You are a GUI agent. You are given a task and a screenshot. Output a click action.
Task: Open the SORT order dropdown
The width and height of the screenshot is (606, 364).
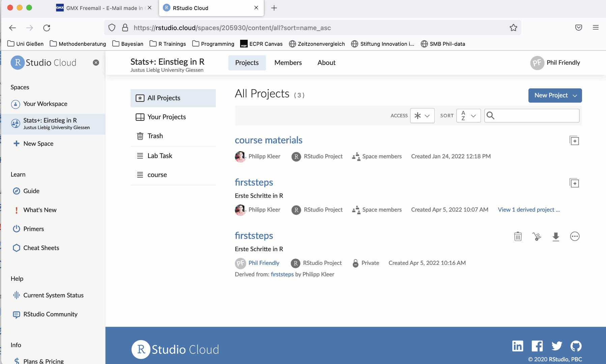point(468,116)
